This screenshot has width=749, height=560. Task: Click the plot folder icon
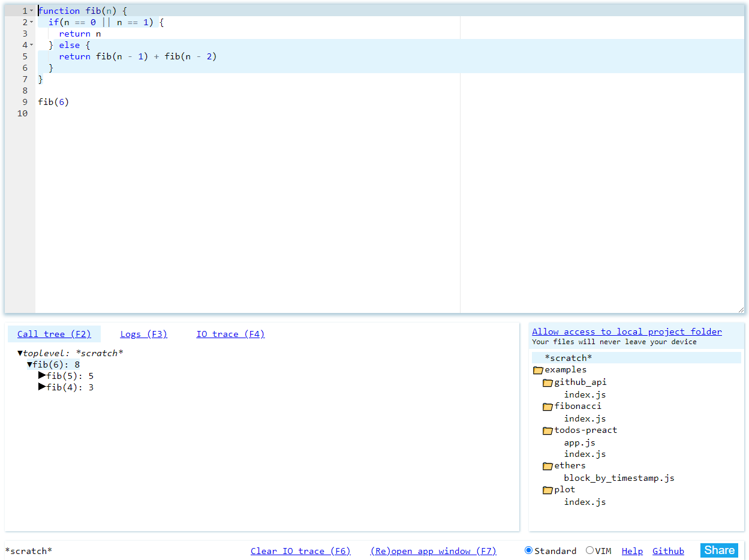point(548,490)
